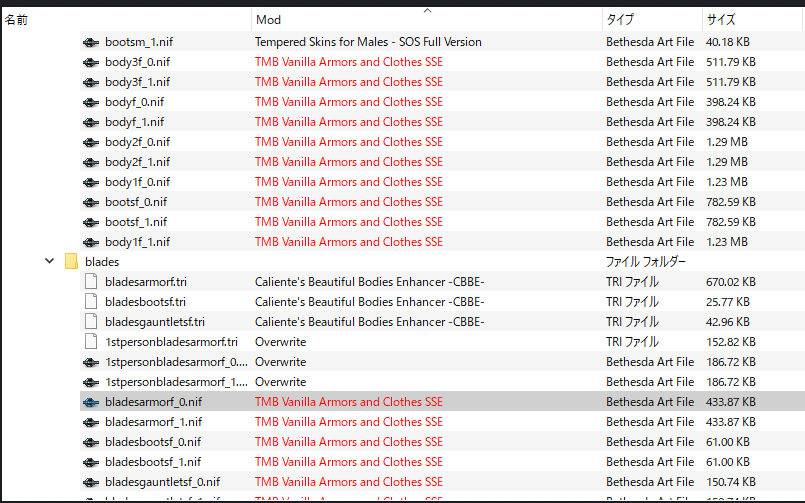Click the body3f_1.nif file icon
The width and height of the screenshot is (805, 503).
click(91, 82)
